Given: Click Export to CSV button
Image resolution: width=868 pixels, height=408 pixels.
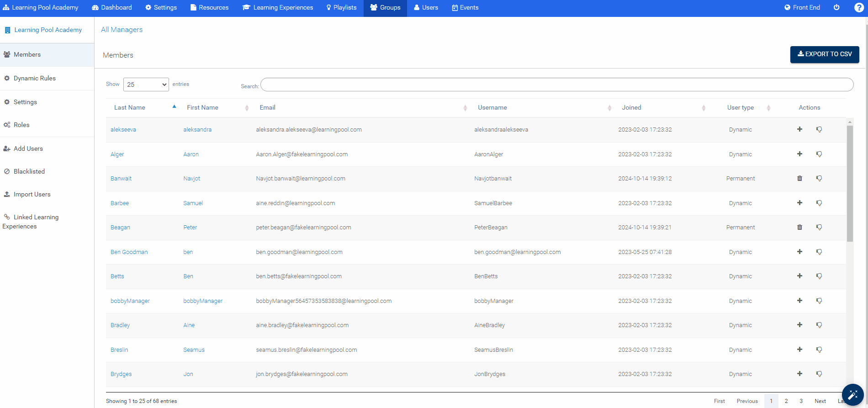Looking at the screenshot, I should tap(824, 54).
